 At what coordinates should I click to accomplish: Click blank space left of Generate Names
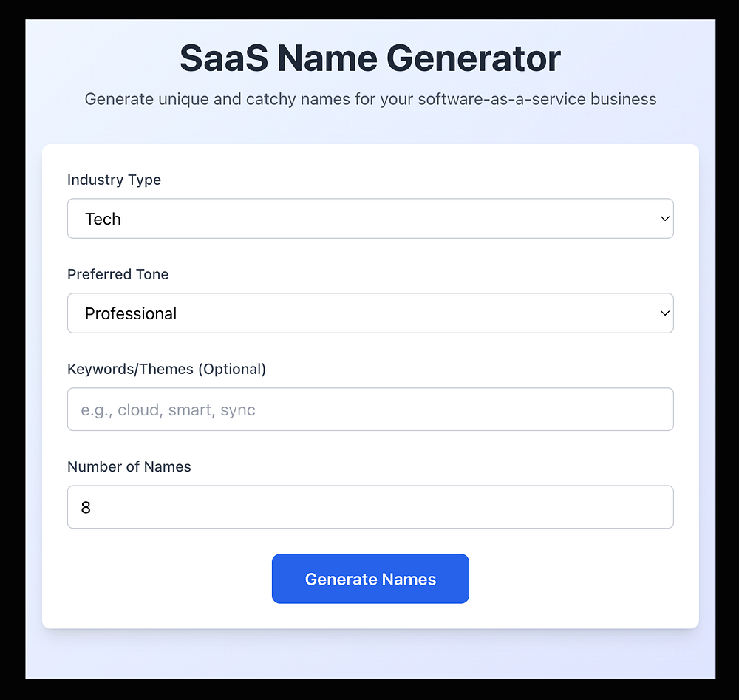163,579
